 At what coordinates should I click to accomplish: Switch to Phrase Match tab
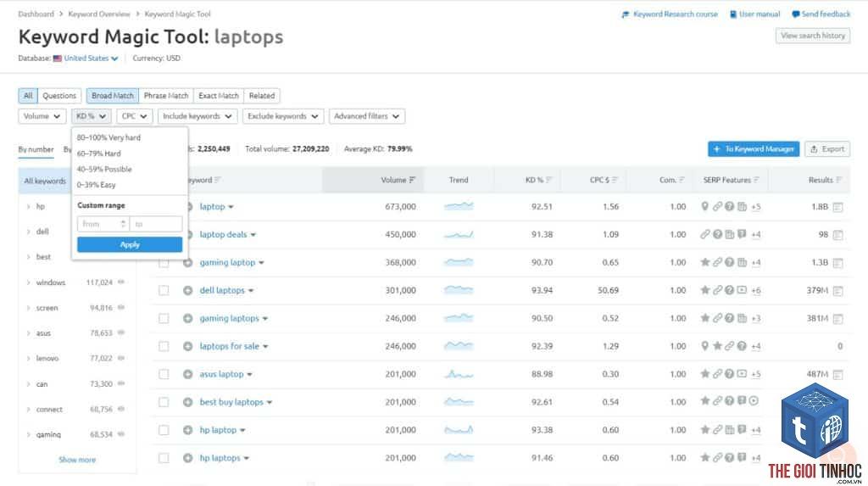[166, 96]
